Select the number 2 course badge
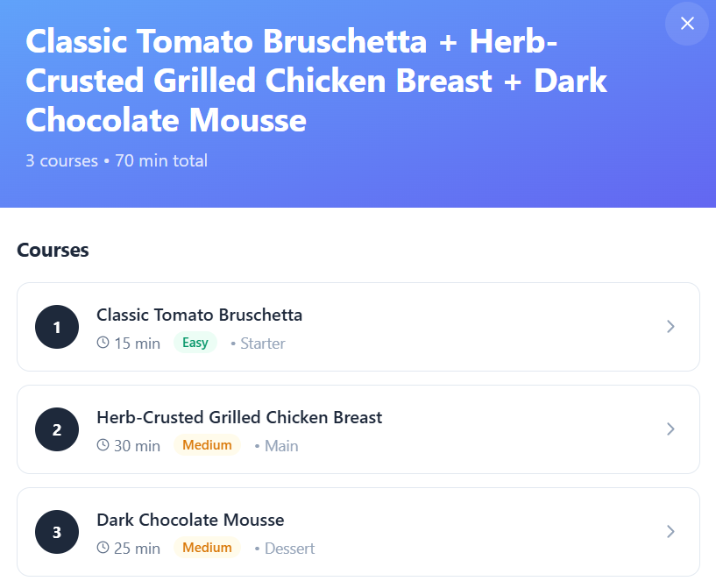716x588 pixels. (x=57, y=429)
